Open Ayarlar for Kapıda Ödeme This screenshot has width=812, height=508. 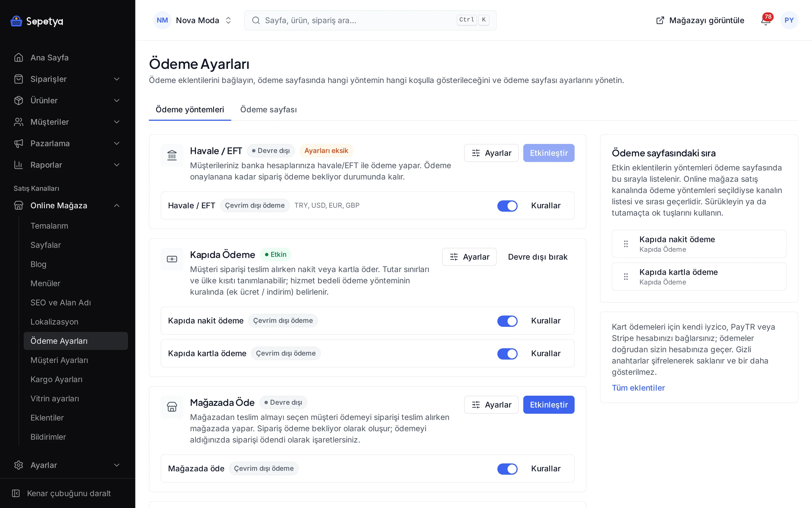pos(469,257)
